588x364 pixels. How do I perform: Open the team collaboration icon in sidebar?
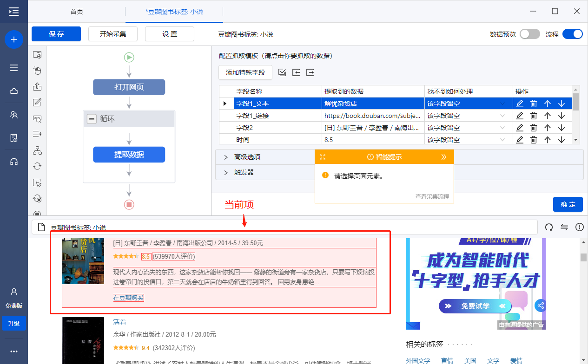(x=14, y=115)
